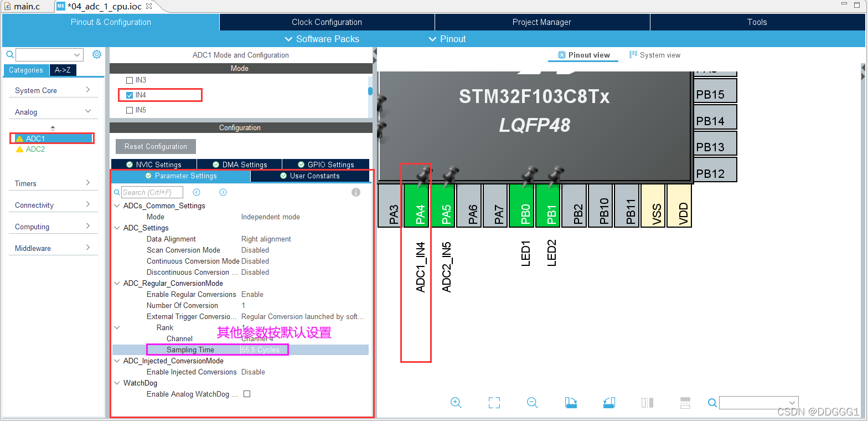The image size is (868, 421).
Task: Open the Software Packs dropdown
Action: click(322, 39)
